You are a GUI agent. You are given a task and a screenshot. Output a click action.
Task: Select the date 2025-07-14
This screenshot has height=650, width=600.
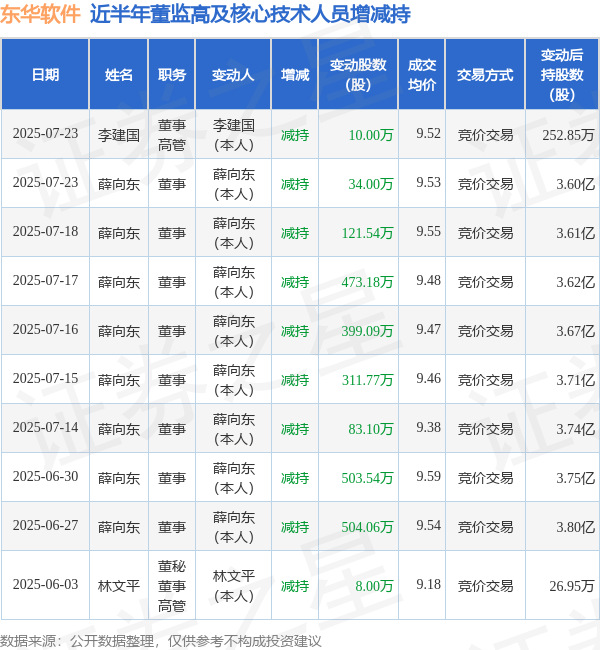(x=46, y=427)
